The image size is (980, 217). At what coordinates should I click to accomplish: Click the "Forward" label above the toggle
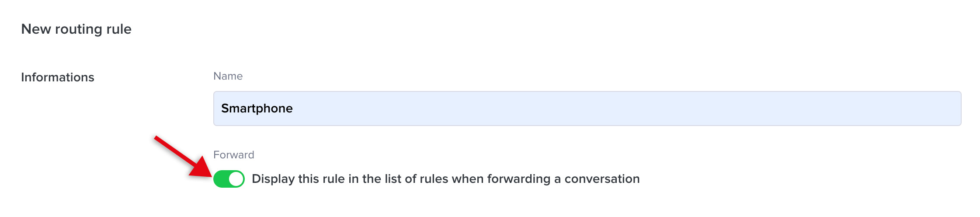tap(233, 155)
